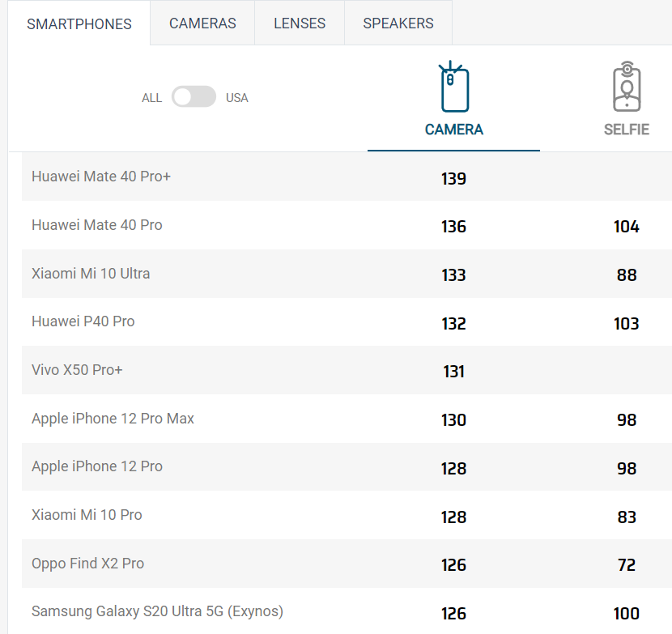This screenshot has height=634, width=672.
Task: Click Apple iPhone 12 Pro Max
Action: click(113, 419)
